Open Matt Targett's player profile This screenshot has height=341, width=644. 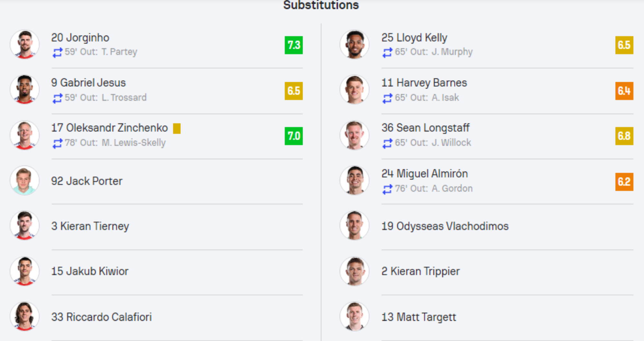coord(419,317)
